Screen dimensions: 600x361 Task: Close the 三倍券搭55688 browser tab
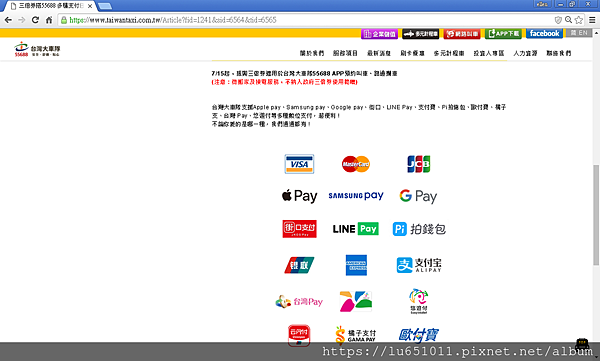(90, 6)
